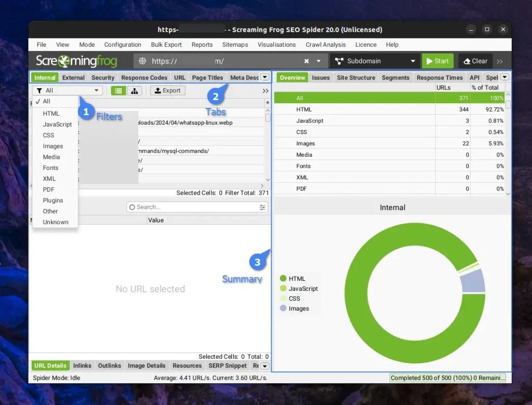Screen dimensions: 532x405
Task: Click the add column plus icon
Action: pyautogui.click(x=268, y=102)
